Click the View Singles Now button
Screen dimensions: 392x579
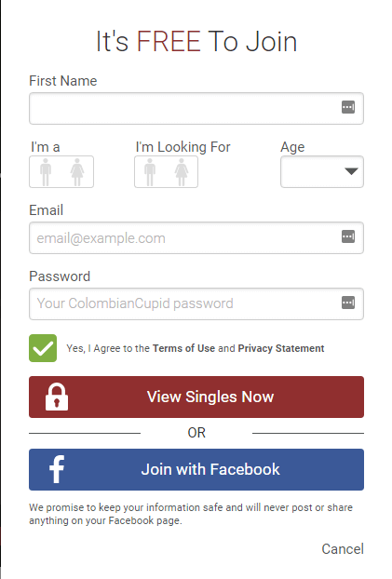(196, 397)
